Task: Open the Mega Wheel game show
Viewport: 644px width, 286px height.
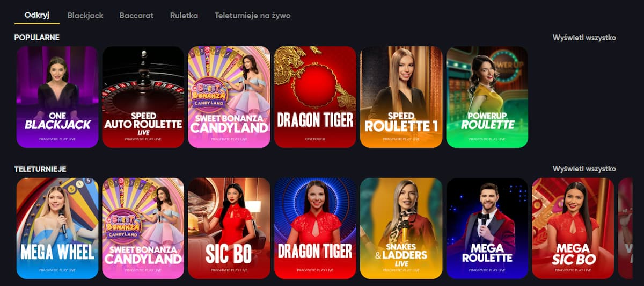Action: pos(57,228)
